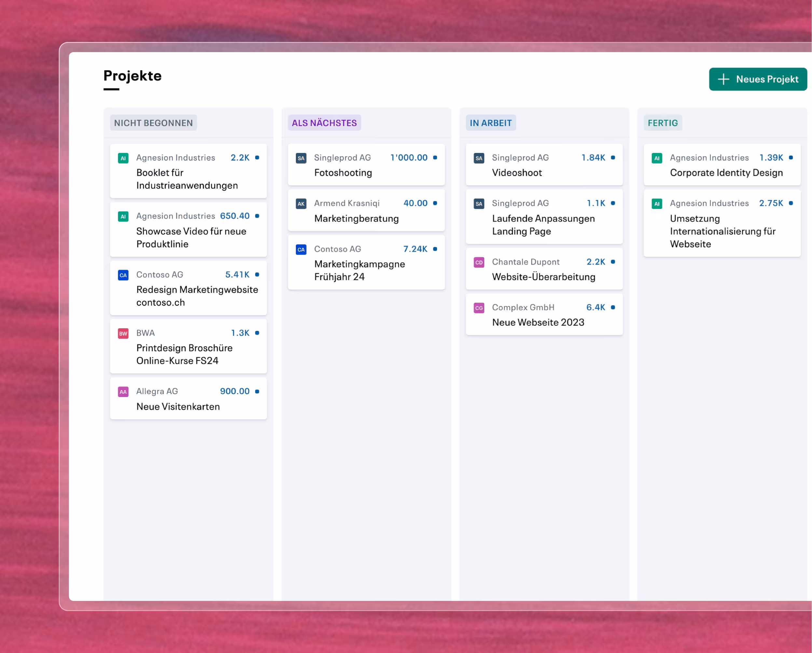Click the Armend Krasniqi client name

(347, 203)
